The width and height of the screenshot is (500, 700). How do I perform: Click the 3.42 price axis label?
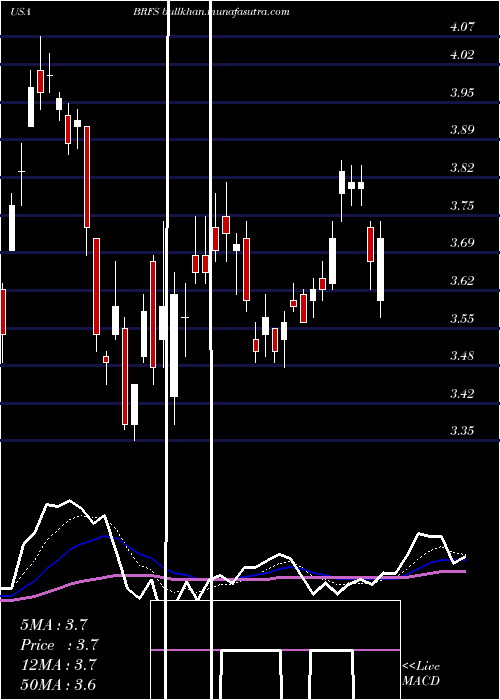click(x=462, y=393)
